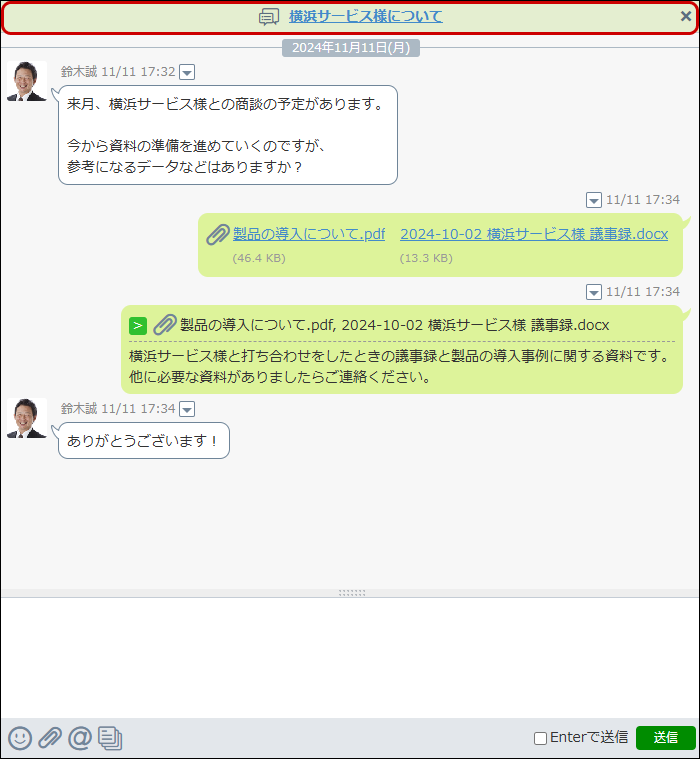
Task: Open the message menu of the file attachment bubble
Action: coord(593,200)
